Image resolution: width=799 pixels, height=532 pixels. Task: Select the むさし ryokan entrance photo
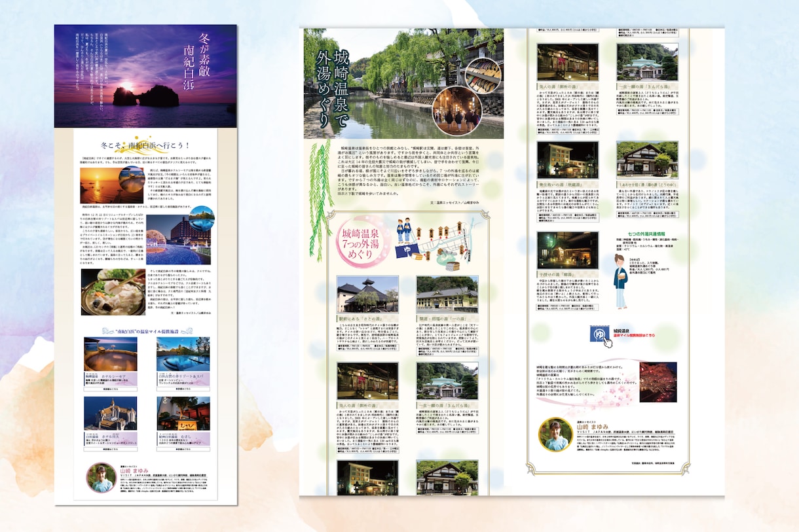tap(183, 413)
